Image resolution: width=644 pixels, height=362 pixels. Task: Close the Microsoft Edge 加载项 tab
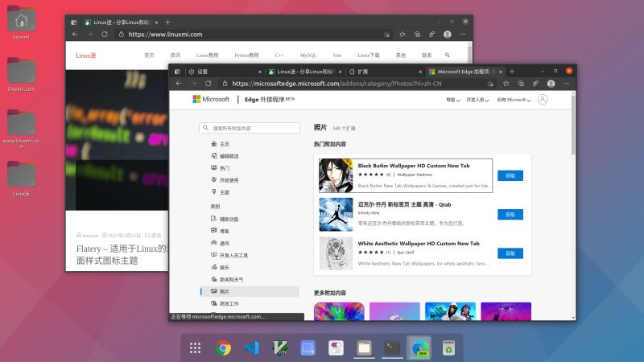pos(500,72)
